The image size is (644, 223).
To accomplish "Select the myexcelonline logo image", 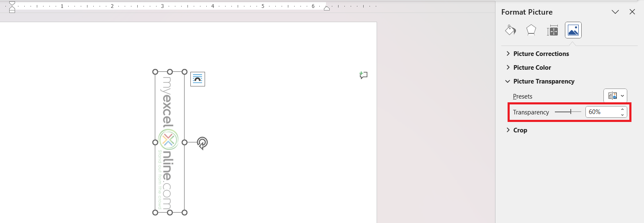I will [169, 142].
